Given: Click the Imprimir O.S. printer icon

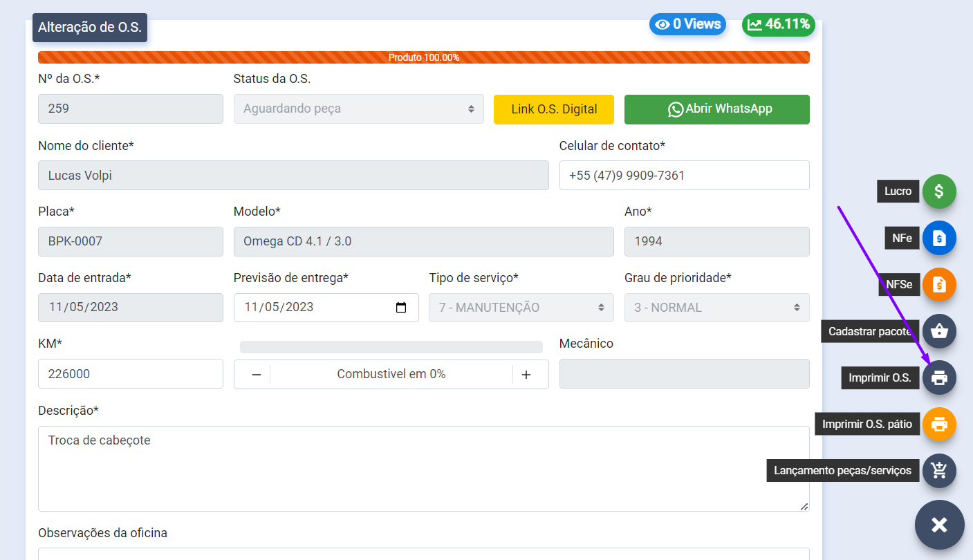Looking at the screenshot, I should [x=938, y=377].
